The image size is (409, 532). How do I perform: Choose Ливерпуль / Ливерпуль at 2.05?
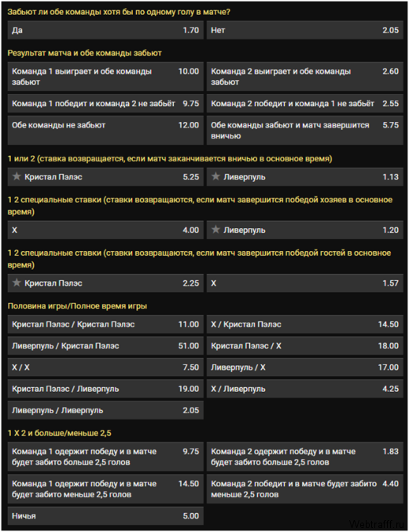[105, 411]
